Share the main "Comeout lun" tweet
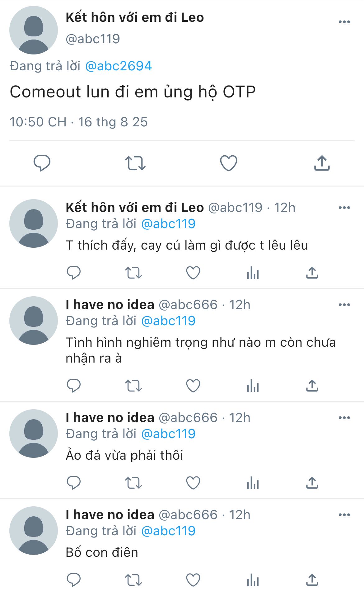Image resolution: width=364 pixels, height=591 pixels. tap(322, 163)
